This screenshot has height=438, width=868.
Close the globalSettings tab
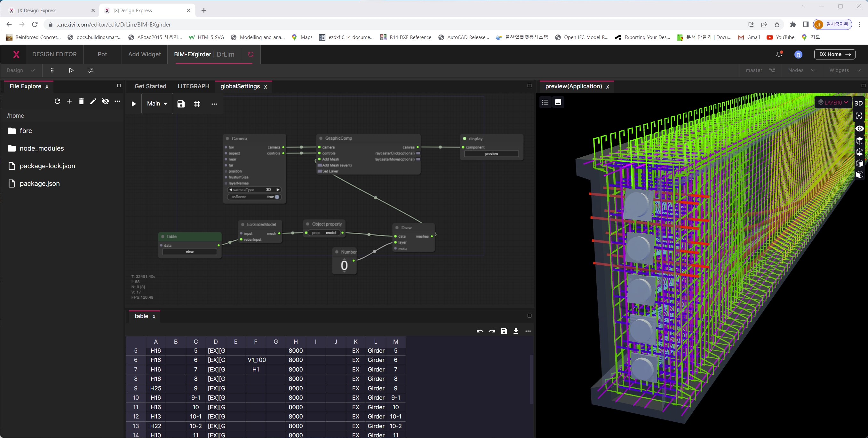pos(266,87)
